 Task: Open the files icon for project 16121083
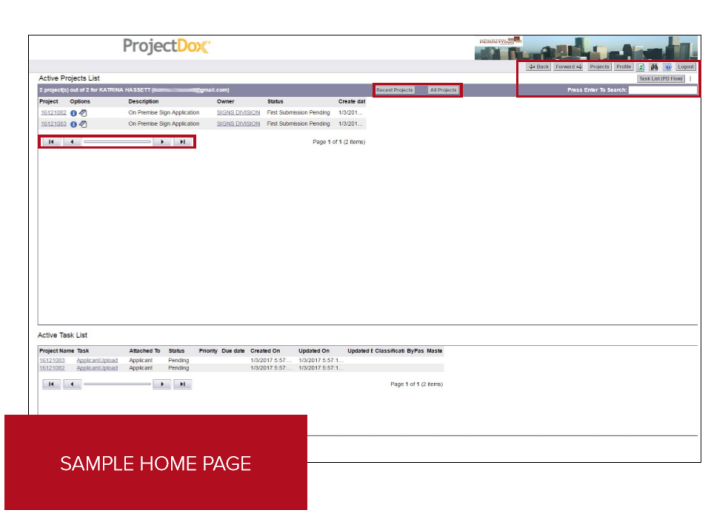pos(83,125)
